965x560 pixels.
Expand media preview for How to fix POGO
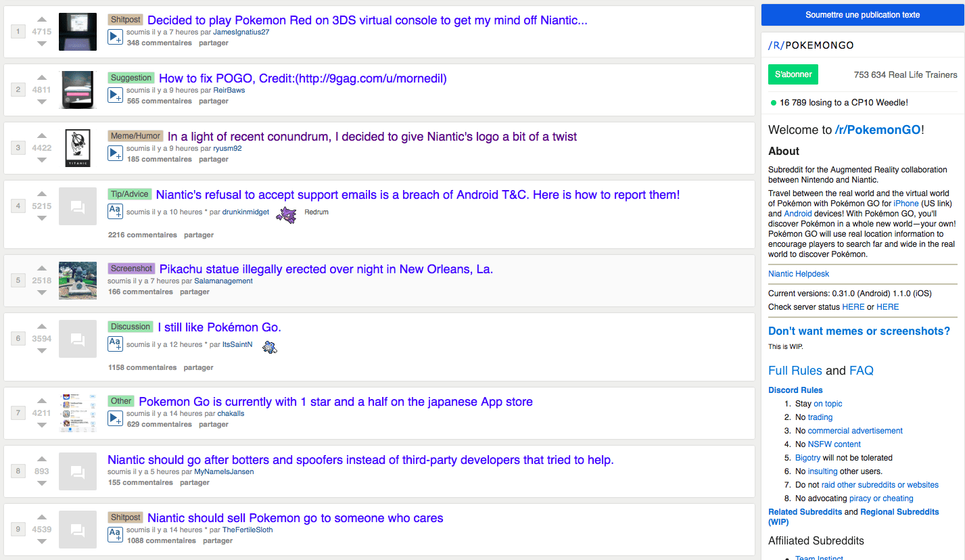pyautogui.click(x=115, y=95)
